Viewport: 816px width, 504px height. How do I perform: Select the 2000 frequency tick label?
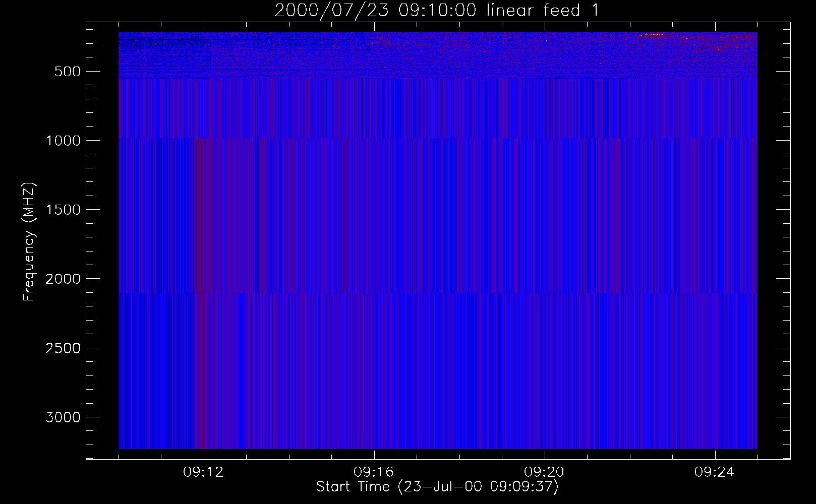[x=63, y=279]
